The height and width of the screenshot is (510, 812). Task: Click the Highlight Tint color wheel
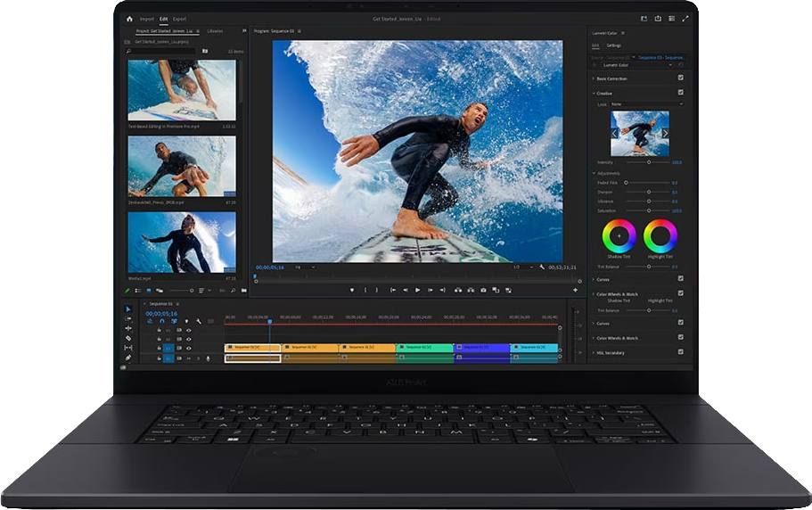pyautogui.click(x=660, y=236)
